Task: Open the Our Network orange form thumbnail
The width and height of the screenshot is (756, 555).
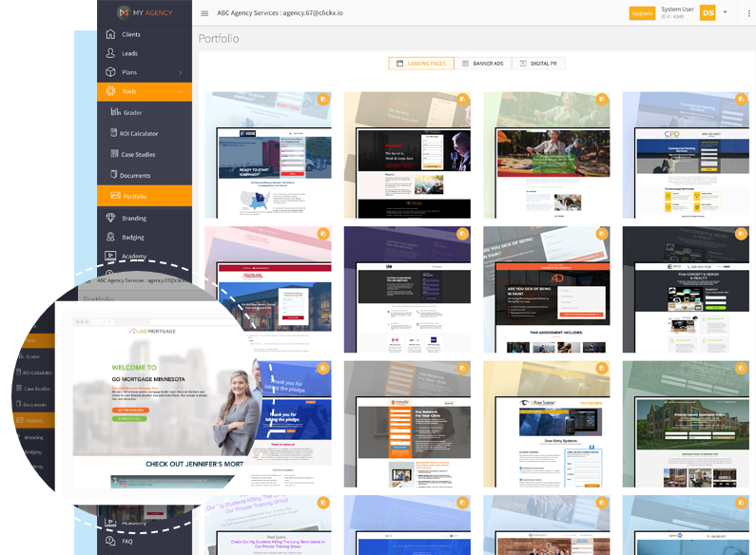Action: [x=407, y=424]
